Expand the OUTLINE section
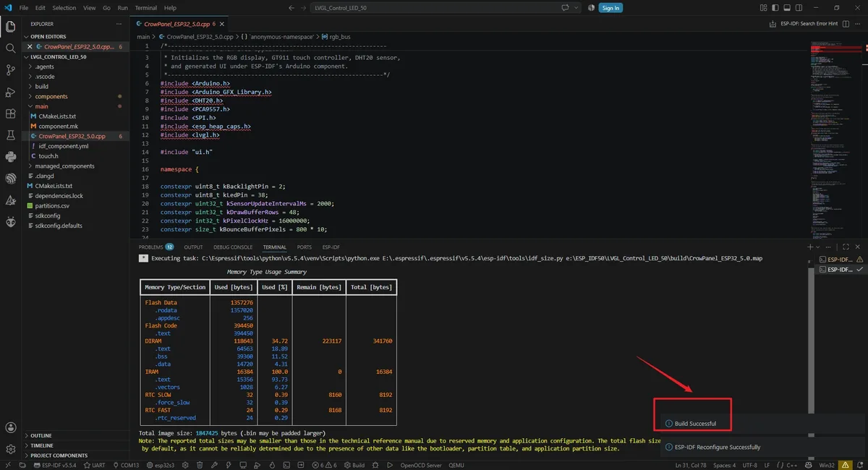Image resolution: width=868 pixels, height=470 pixels. pyautogui.click(x=77, y=435)
